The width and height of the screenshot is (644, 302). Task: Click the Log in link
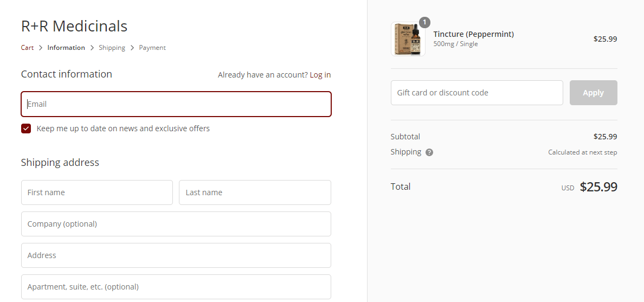coord(320,75)
